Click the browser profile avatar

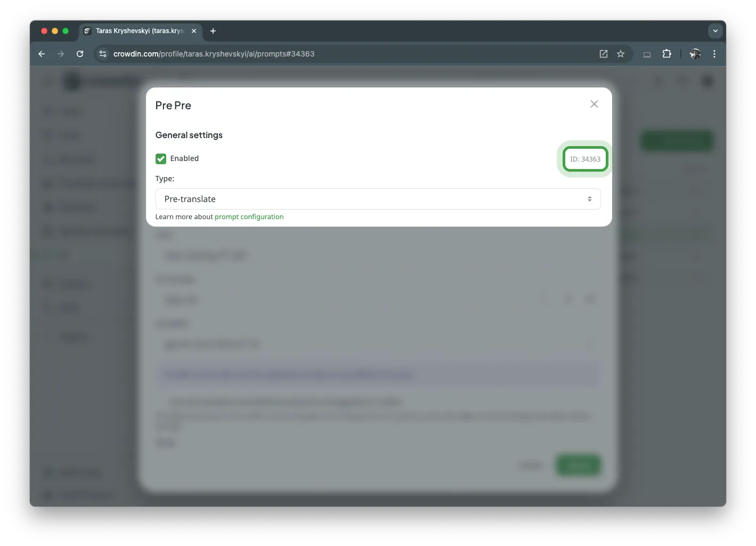point(695,54)
